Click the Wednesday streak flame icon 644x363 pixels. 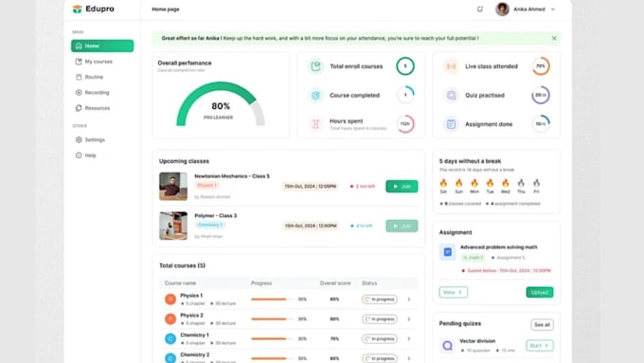pyautogui.click(x=505, y=183)
